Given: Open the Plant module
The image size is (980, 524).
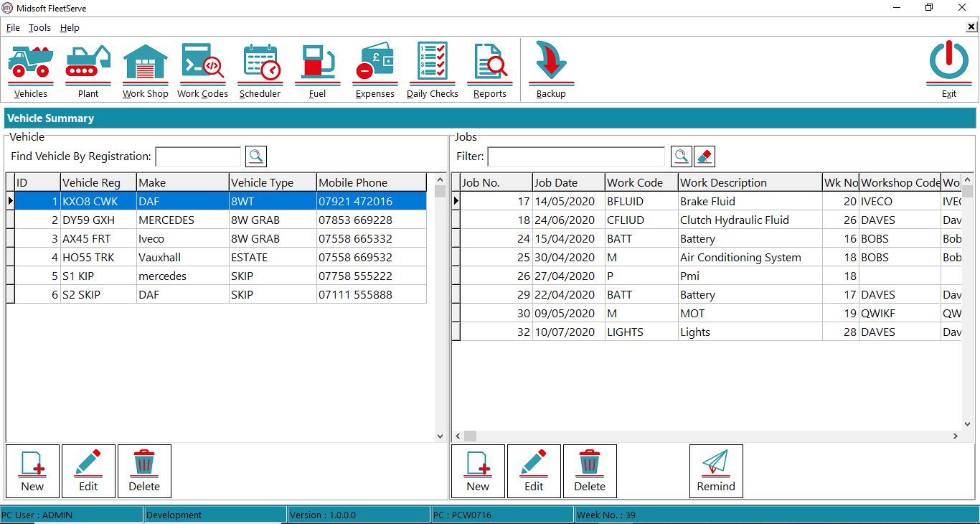Looking at the screenshot, I should pos(88,68).
